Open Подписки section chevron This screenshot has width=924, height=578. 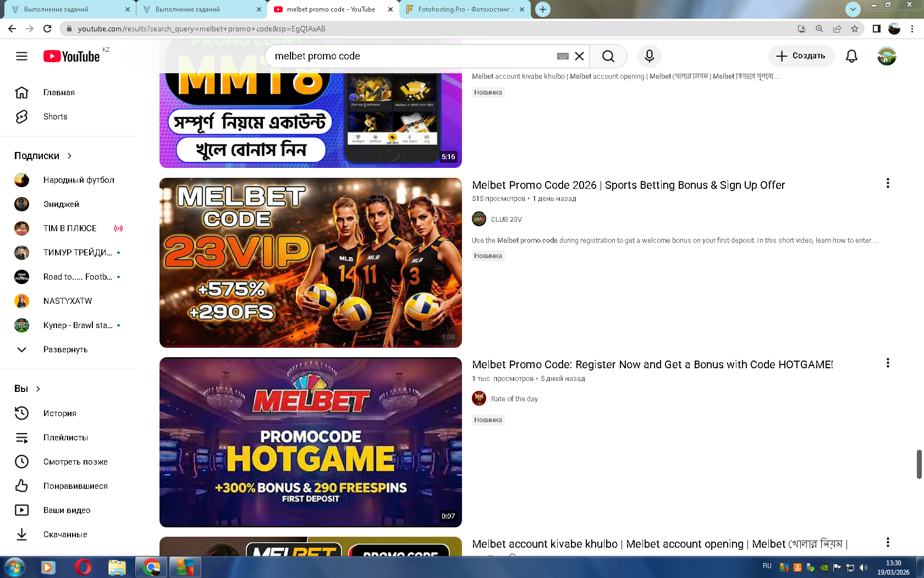click(x=70, y=156)
